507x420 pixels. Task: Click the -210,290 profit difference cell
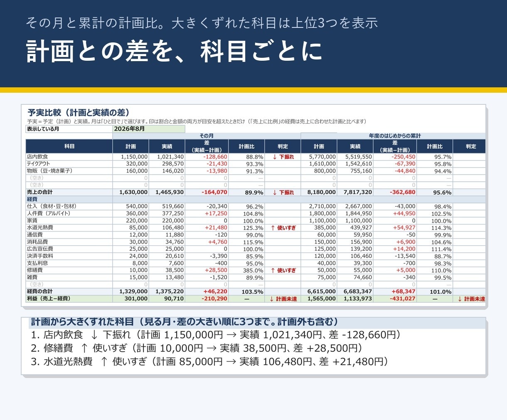click(x=207, y=299)
